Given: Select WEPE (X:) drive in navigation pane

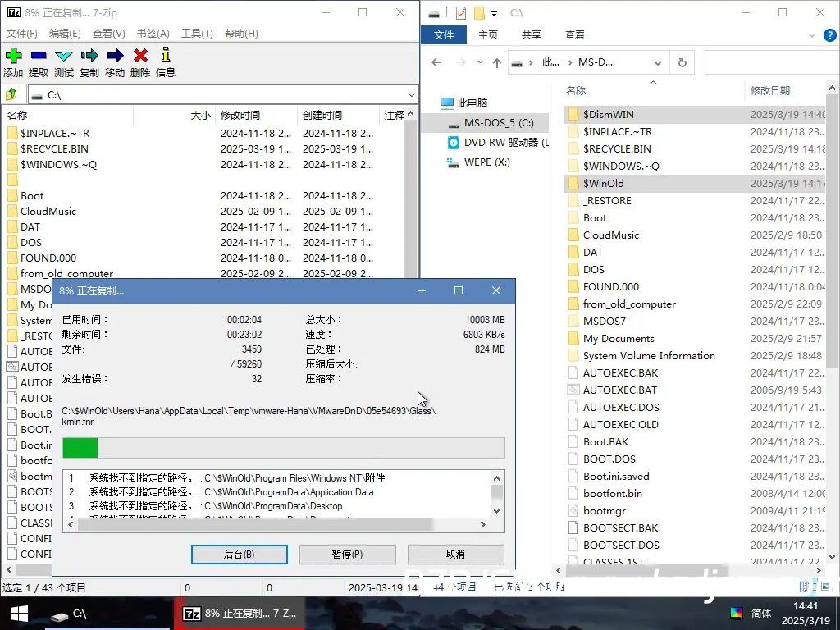Looking at the screenshot, I should (x=478, y=162).
